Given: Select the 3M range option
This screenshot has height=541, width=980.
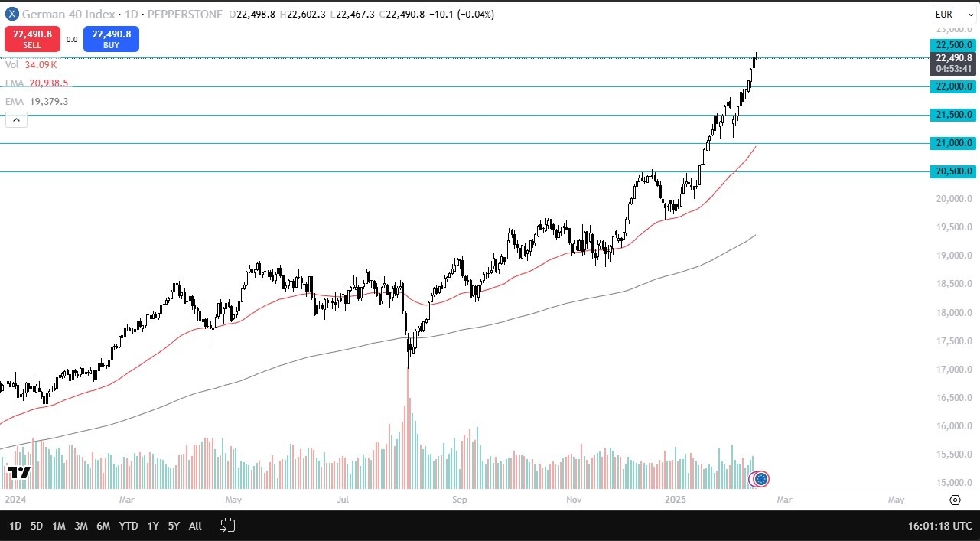Looking at the screenshot, I should click(80, 526).
